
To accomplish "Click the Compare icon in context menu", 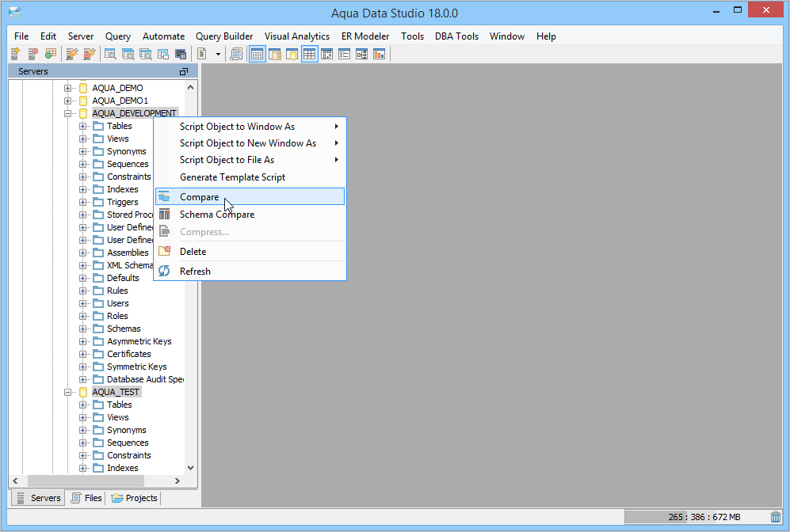I will click(164, 197).
